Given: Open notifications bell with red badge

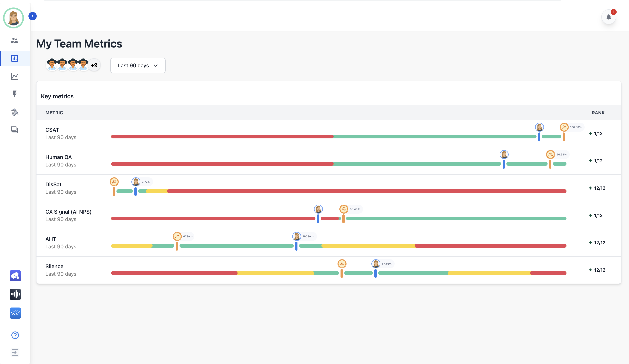Looking at the screenshot, I should [x=609, y=17].
